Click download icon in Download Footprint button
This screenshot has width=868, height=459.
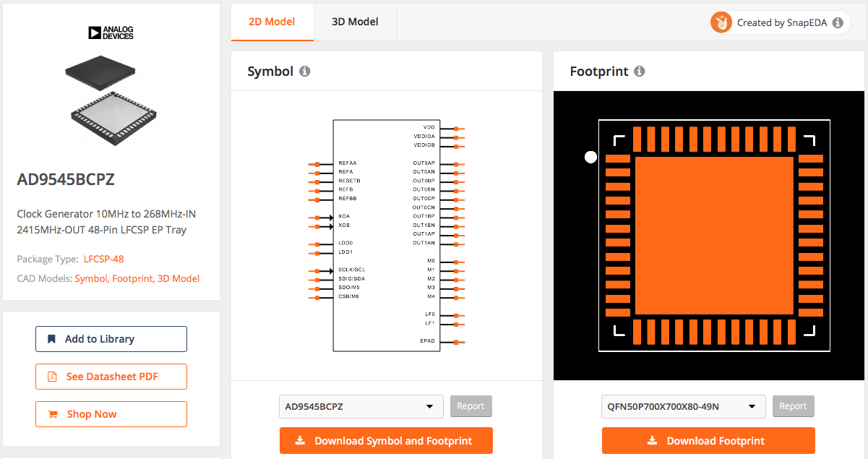coord(652,440)
